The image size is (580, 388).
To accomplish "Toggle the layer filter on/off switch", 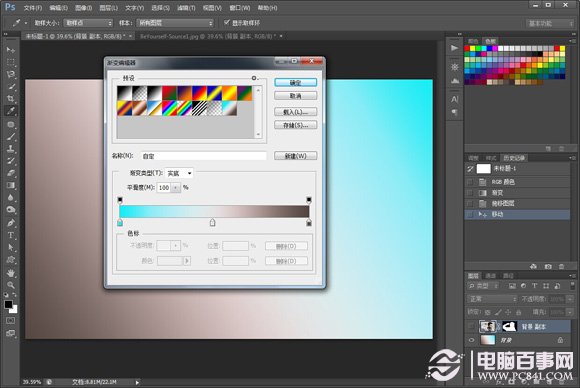I will 572,286.
